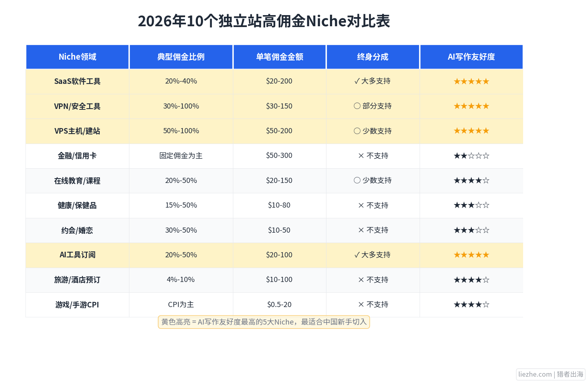This screenshot has height=383, width=588.
Task: Click the star rating in 在线教育/课程 row
Action: pos(471,181)
